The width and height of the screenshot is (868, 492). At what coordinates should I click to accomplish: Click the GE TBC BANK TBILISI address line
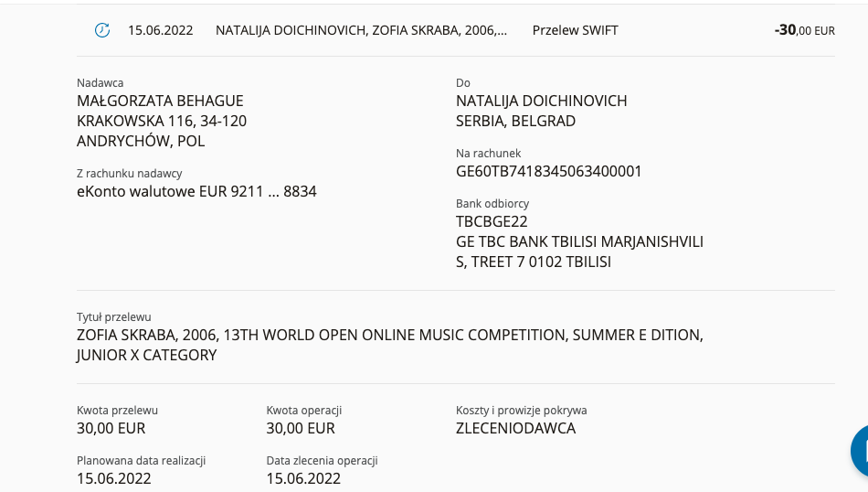coord(579,241)
